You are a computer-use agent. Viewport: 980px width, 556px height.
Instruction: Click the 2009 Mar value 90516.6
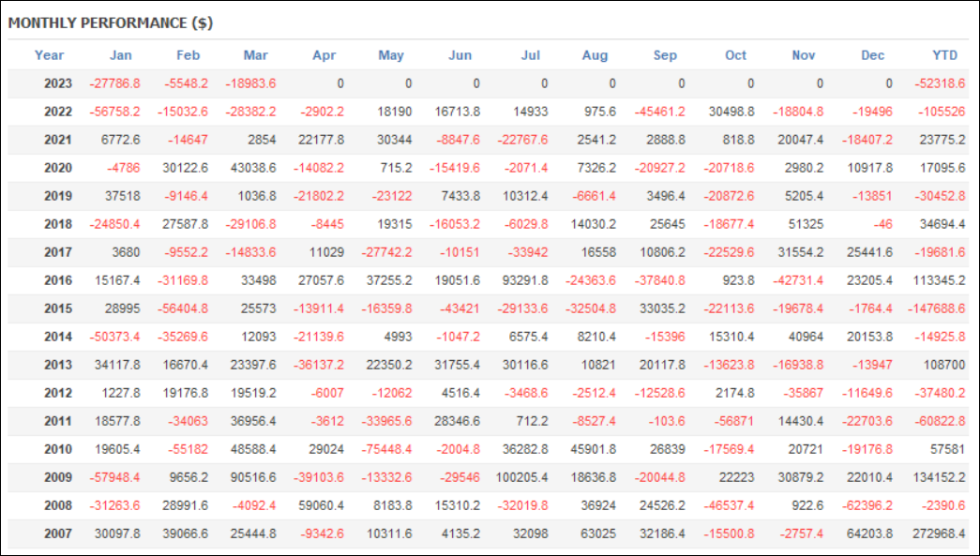point(253,476)
